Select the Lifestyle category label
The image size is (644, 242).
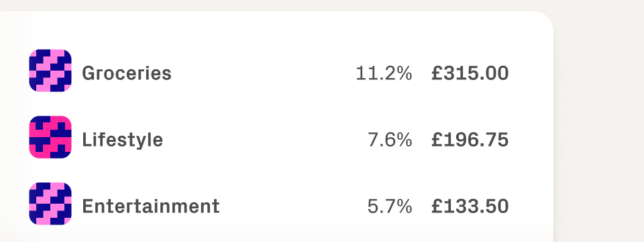click(x=122, y=140)
